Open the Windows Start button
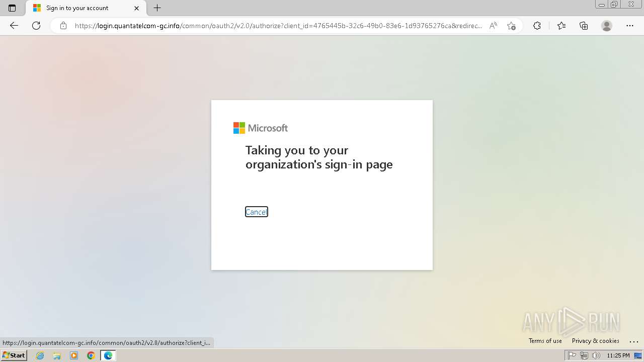 tap(14, 355)
